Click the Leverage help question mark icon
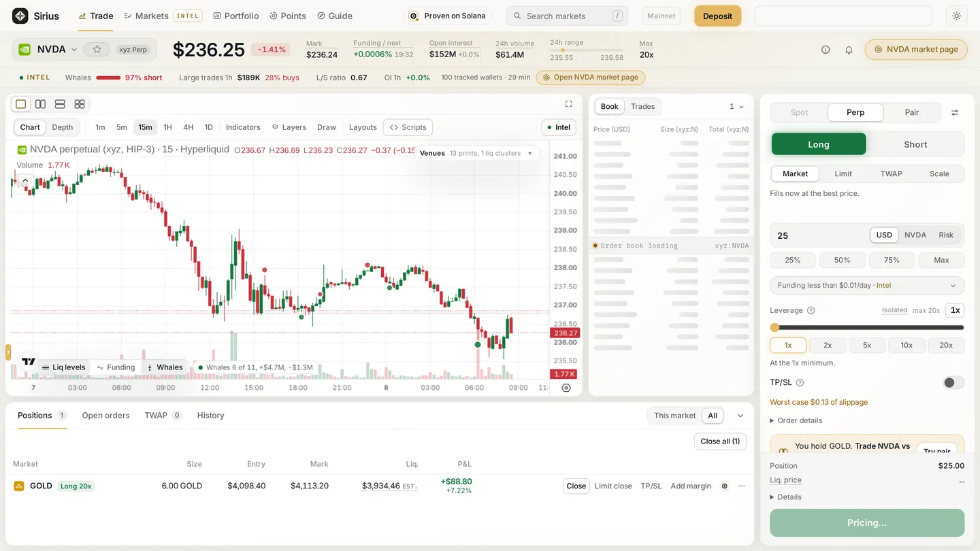Image resolution: width=980 pixels, height=551 pixels. point(811,310)
